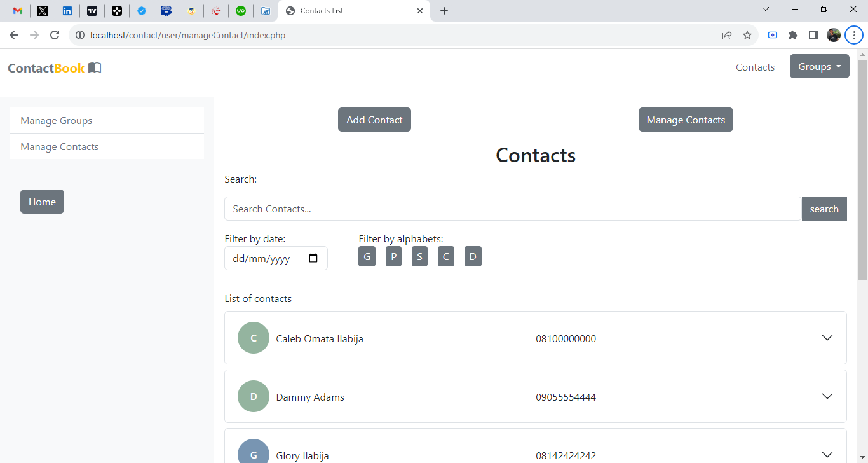868x463 pixels.
Task: Filter contacts by letter S
Action: tap(419, 257)
